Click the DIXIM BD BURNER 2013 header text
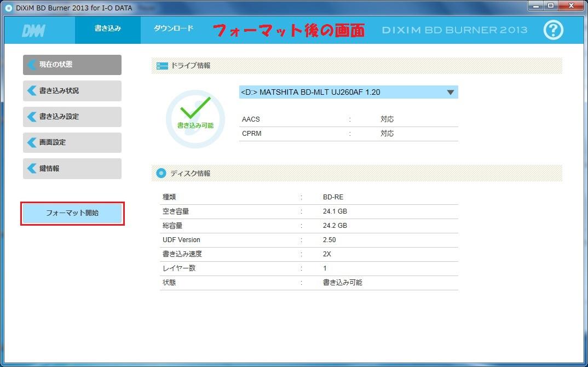Viewport: 588px width, 367px height. point(454,30)
